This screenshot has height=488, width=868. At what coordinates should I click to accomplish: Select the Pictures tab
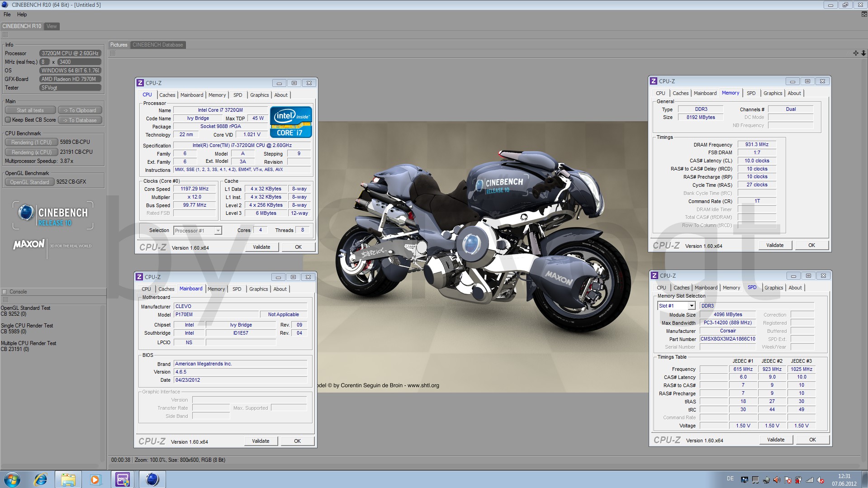click(x=119, y=45)
